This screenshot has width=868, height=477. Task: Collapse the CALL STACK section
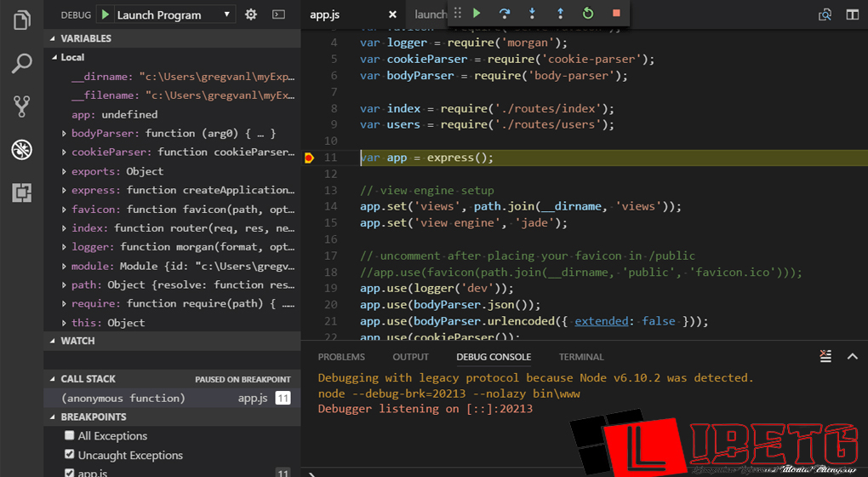point(53,379)
